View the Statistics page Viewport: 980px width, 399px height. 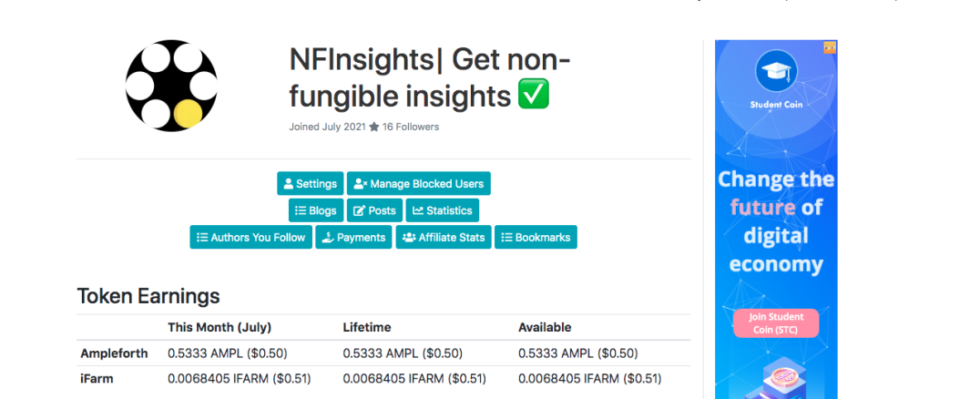(443, 210)
